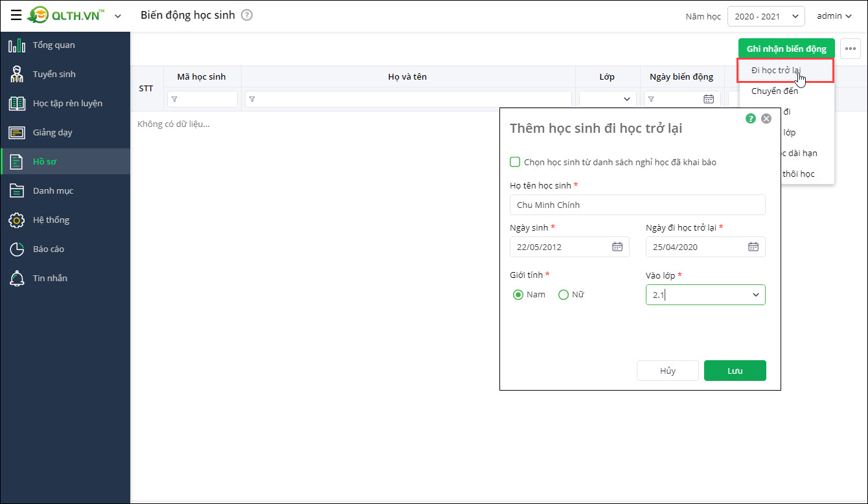Open calendar icon for Ngày đi học trở lại
The height and width of the screenshot is (504, 868).
[x=753, y=247]
